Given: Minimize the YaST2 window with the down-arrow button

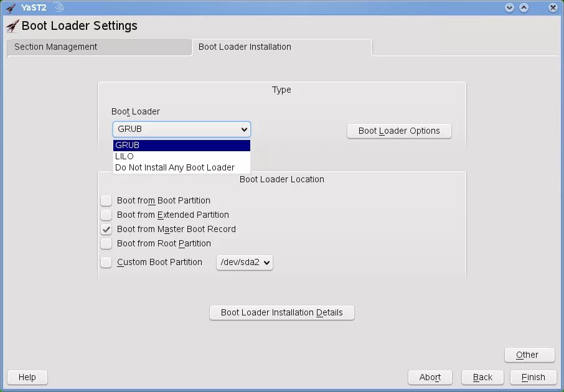Looking at the screenshot, I should (509, 7).
